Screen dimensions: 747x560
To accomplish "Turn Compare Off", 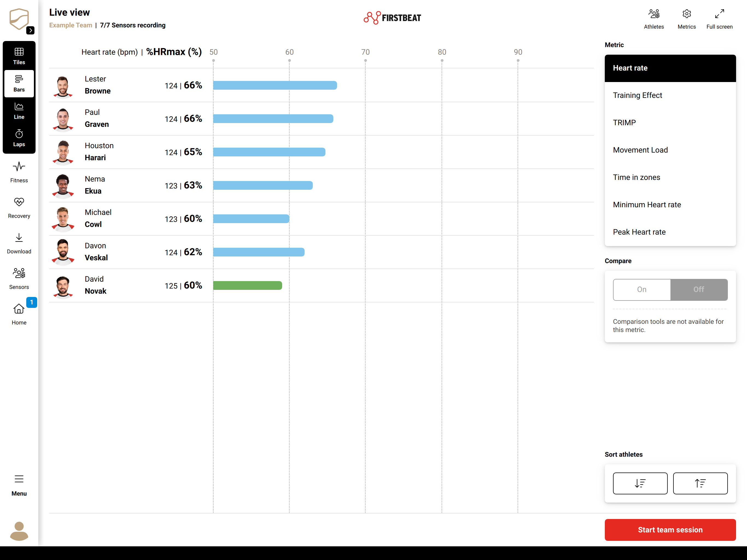I will click(699, 290).
